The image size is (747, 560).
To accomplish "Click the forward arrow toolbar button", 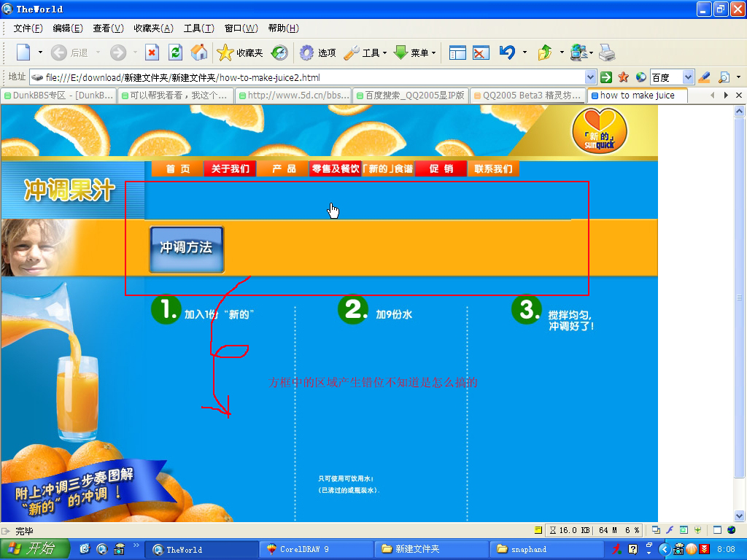I will click(118, 52).
